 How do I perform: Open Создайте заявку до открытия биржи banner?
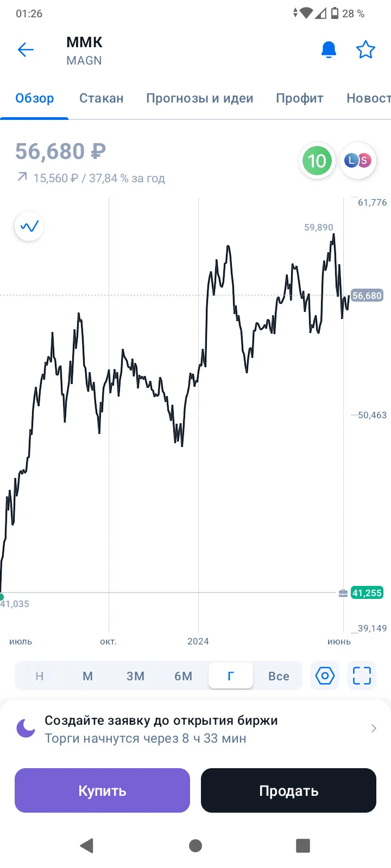point(195,729)
